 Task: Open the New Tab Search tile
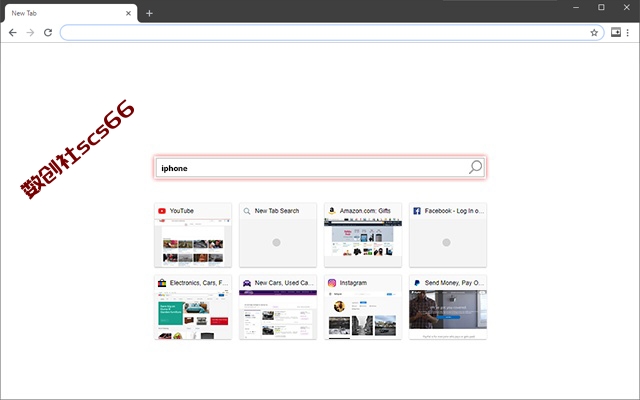coord(278,235)
